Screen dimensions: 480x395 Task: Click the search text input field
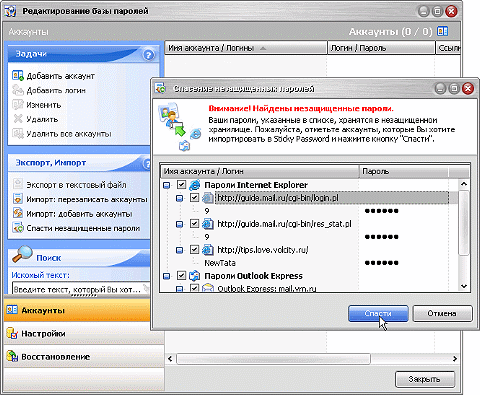point(81,289)
